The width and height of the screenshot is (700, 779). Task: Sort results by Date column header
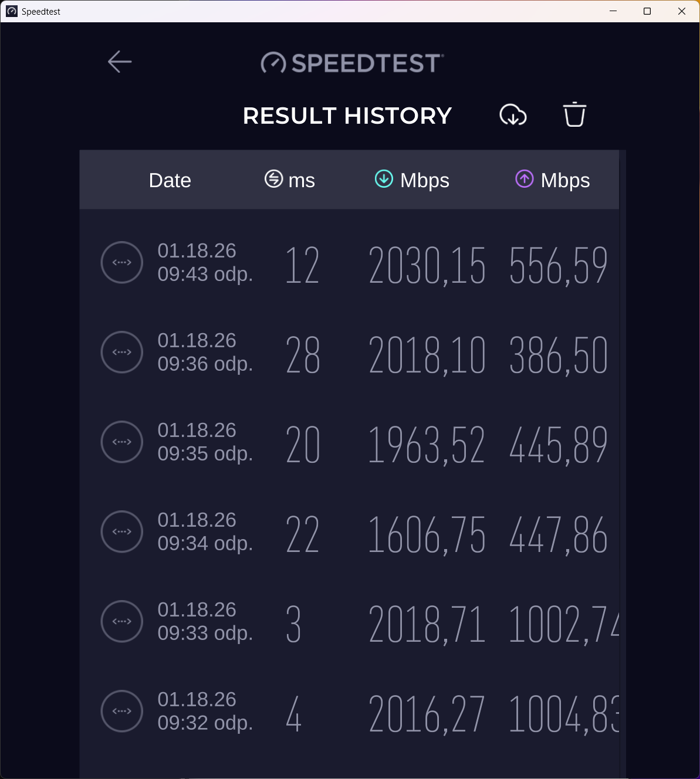click(170, 180)
